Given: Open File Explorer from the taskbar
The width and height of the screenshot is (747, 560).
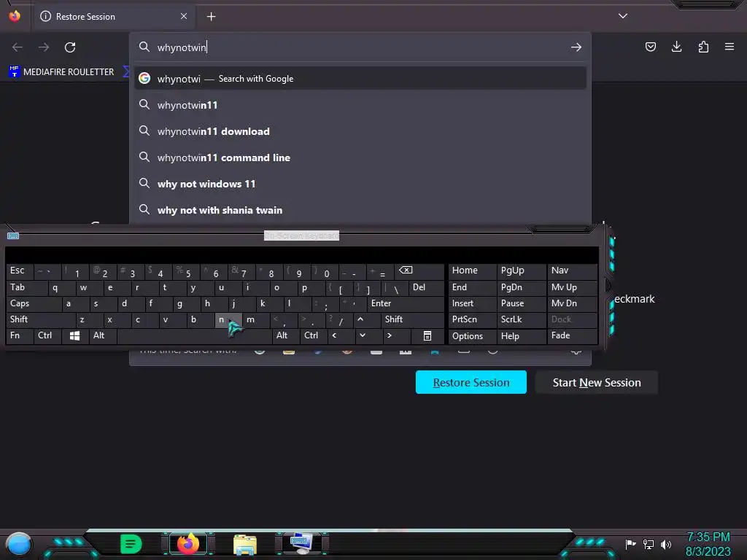Looking at the screenshot, I should tap(245, 544).
